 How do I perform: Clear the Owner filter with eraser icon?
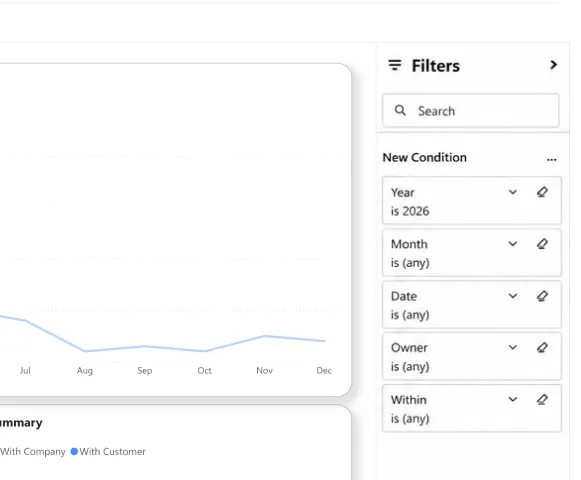tap(542, 347)
